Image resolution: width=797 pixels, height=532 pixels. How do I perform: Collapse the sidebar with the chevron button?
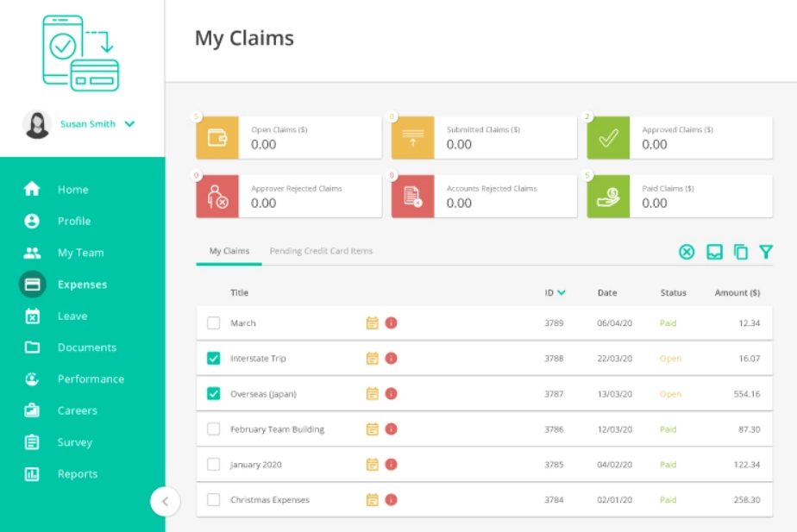click(x=165, y=502)
